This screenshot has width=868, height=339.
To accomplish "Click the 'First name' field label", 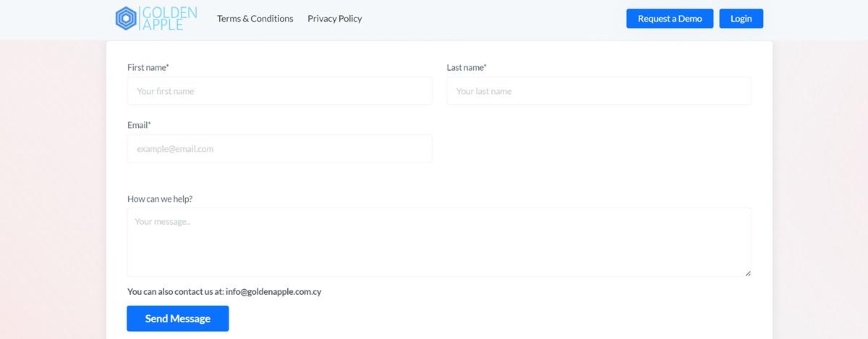I will pos(146,67).
